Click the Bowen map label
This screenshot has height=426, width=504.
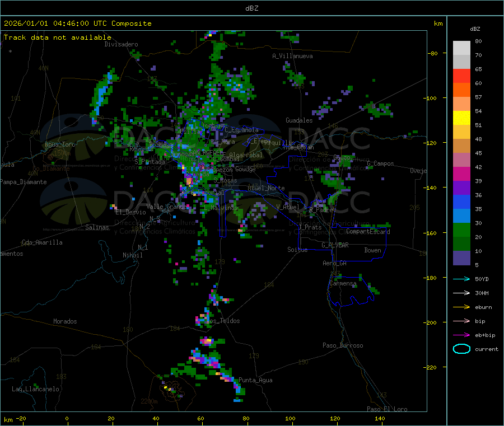click(372, 250)
